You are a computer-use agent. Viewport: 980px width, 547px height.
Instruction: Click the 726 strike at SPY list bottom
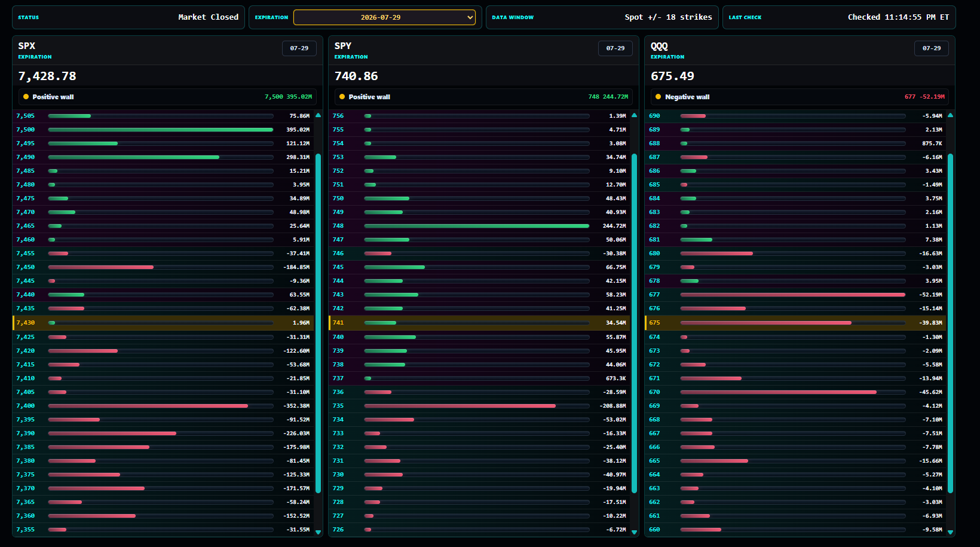pos(338,530)
